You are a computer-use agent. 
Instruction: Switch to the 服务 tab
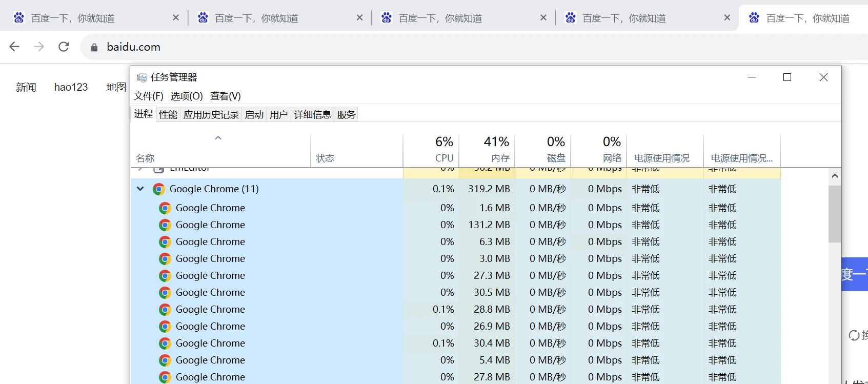click(346, 115)
